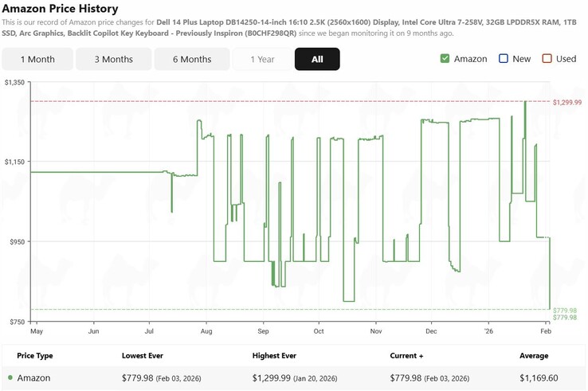Image resolution: width=588 pixels, height=391 pixels.
Task: Click the Feb label on the x-axis
Action: point(546,331)
